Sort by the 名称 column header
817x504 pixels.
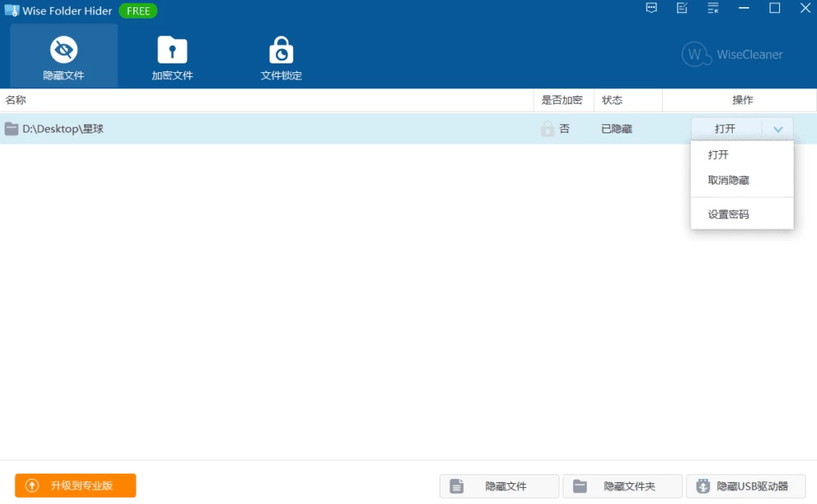[16, 100]
